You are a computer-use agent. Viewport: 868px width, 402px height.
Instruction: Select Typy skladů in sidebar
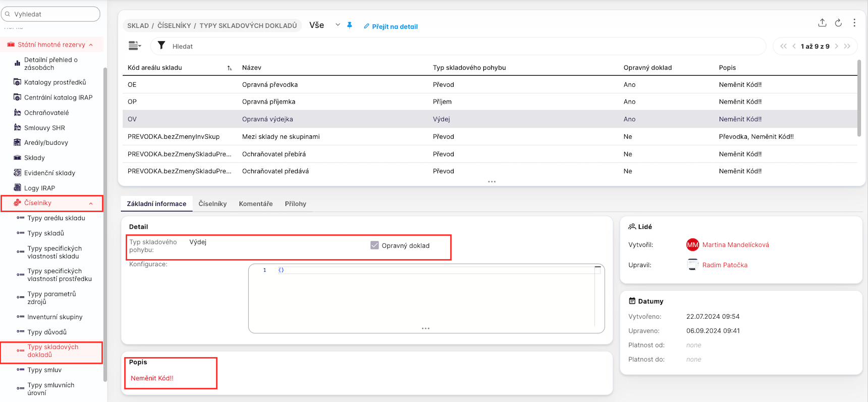pos(46,233)
